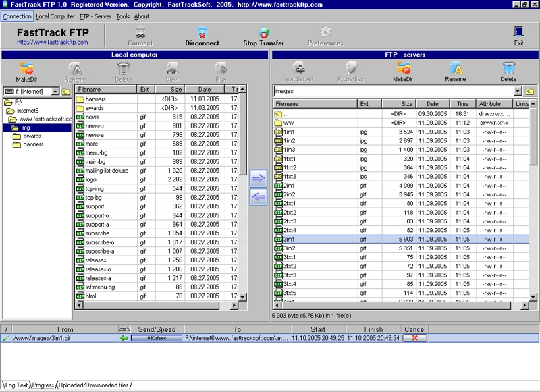Select the internet6 folder in the tree

pos(28,110)
